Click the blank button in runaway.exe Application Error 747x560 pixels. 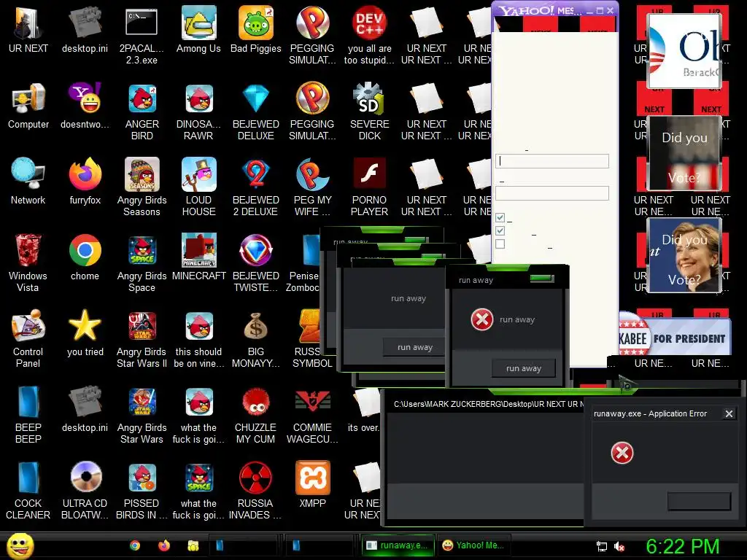(x=699, y=501)
